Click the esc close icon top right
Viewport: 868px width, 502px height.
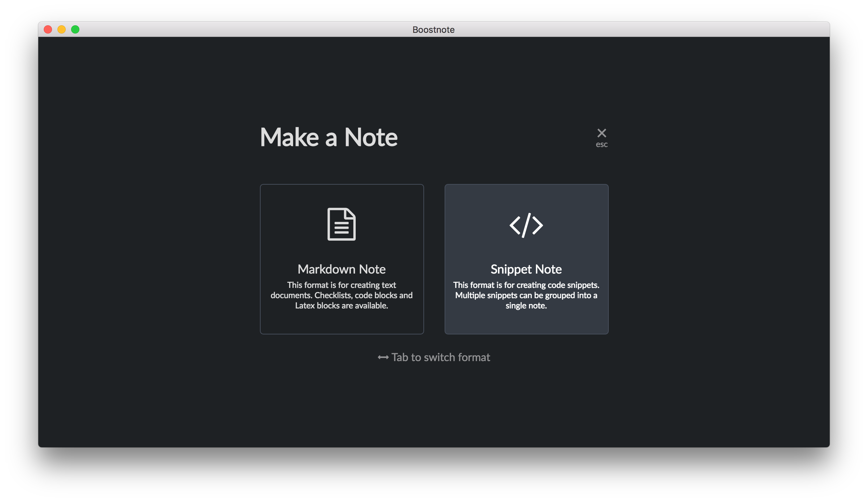click(601, 137)
